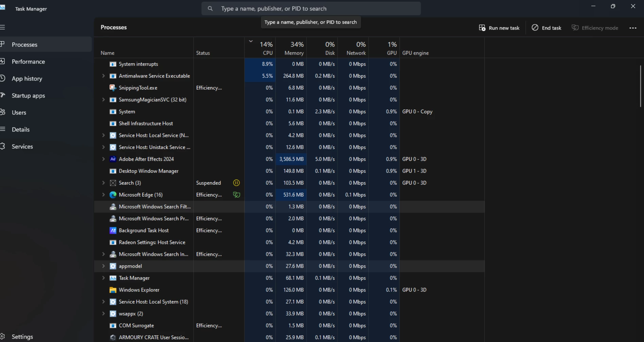The height and width of the screenshot is (342, 644).
Task: Click the ARMOURY CRATE User Session icon
Action: (x=113, y=337)
